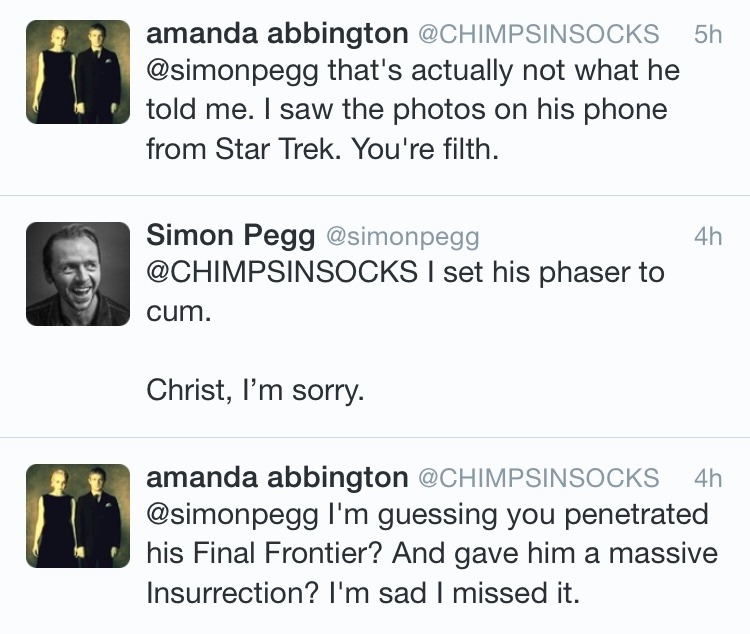Image resolution: width=750 pixels, height=634 pixels.
Task: Click the 4h timestamp on Simon Pegg's tweet
Action: tap(707, 236)
